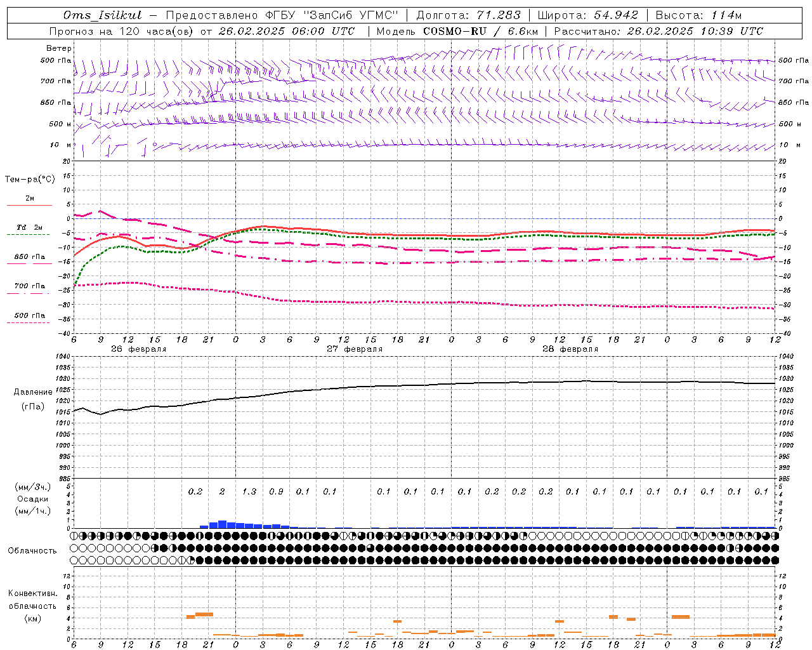
Task: Click the Давление pressure panel label
Action: (x=33, y=392)
